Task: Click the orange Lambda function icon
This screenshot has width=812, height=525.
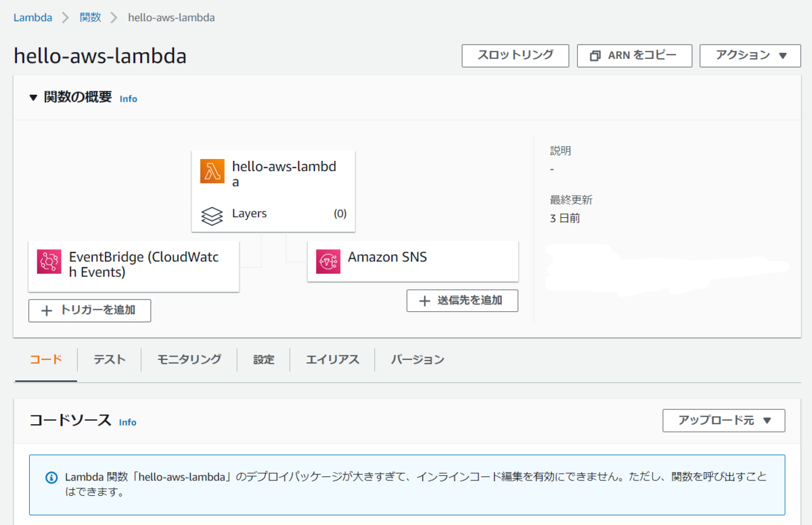Action: 212,171
